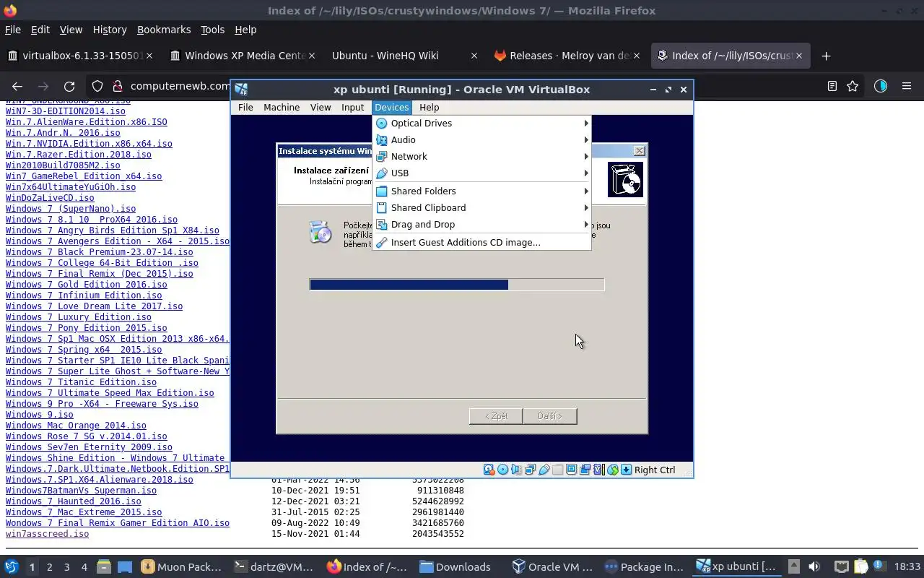Click CPU virtualization icon in VirtualBox status bar

click(x=598, y=470)
